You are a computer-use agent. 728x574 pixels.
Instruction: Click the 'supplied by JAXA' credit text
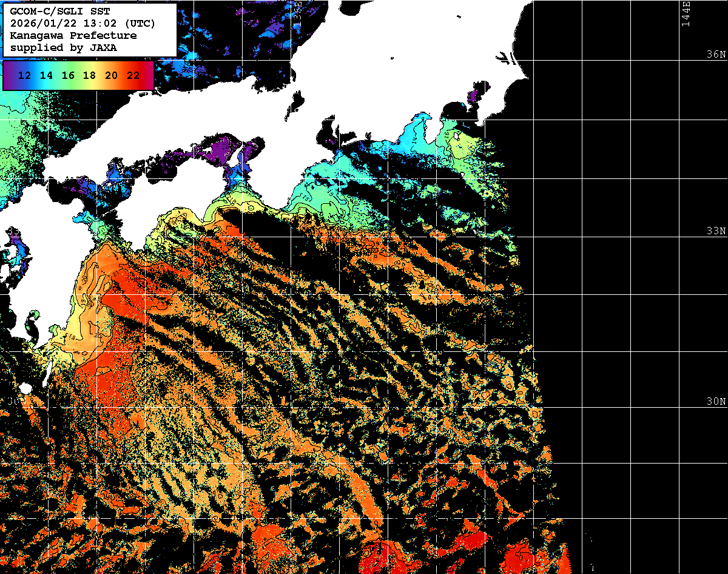coord(64,47)
